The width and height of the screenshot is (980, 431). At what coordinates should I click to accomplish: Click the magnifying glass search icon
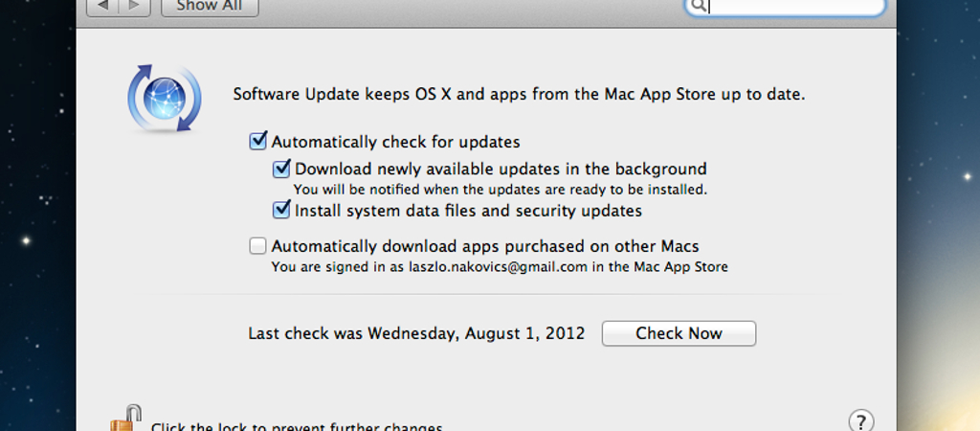point(700,7)
